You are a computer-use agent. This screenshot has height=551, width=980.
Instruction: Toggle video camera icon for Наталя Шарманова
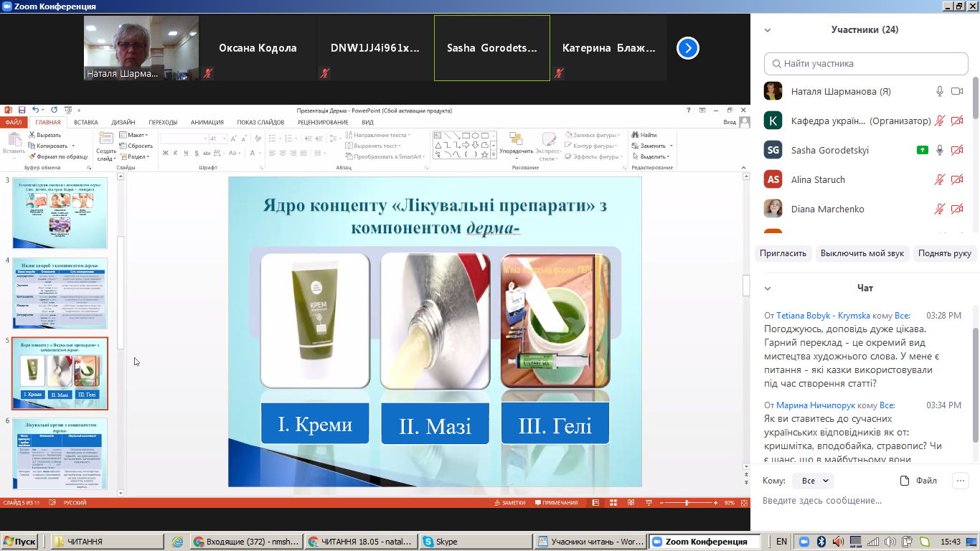(956, 91)
